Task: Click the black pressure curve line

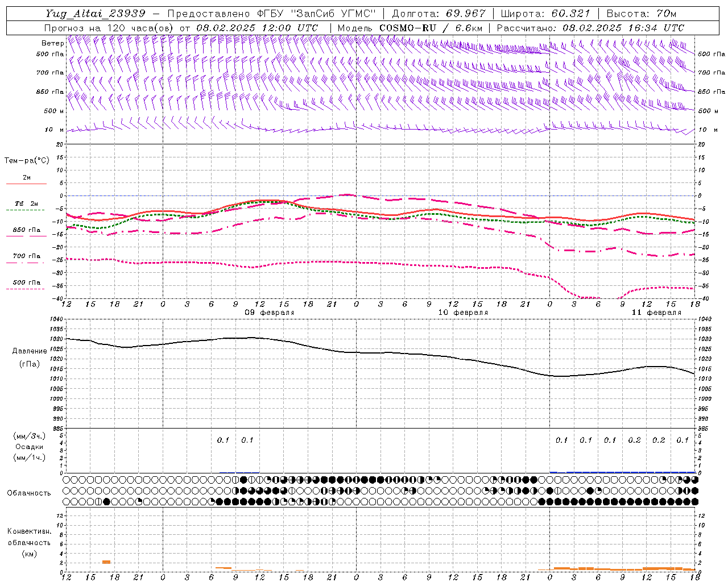Action: click(380, 353)
